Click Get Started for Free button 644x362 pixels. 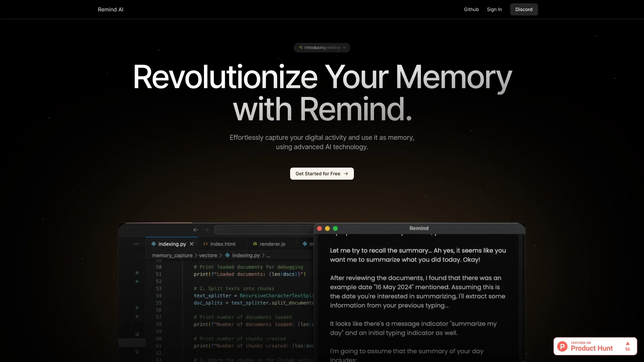click(x=322, y=173)
